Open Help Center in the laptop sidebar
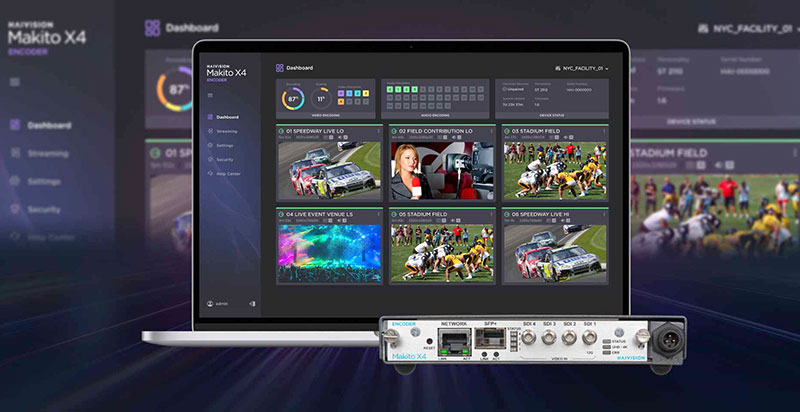 (224, 174)
